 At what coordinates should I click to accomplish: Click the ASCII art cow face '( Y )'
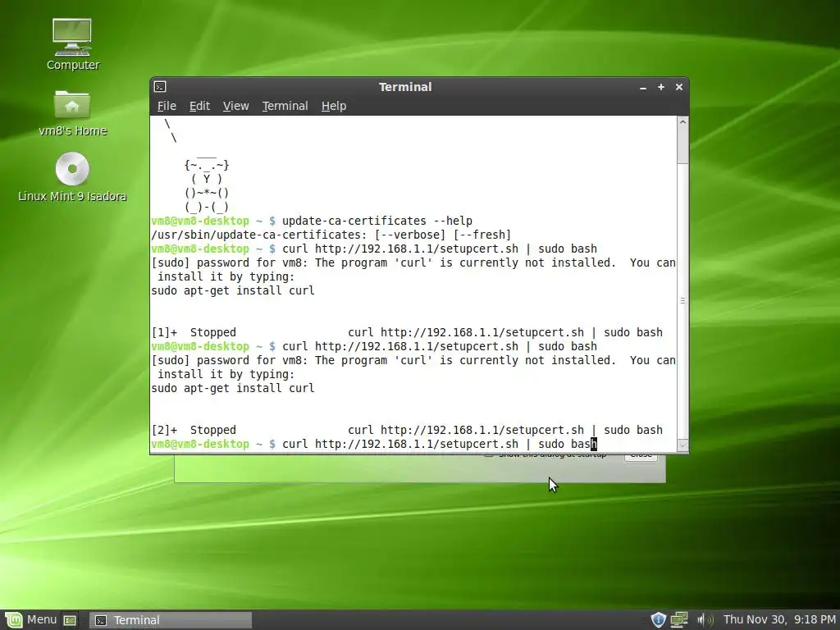206,179
